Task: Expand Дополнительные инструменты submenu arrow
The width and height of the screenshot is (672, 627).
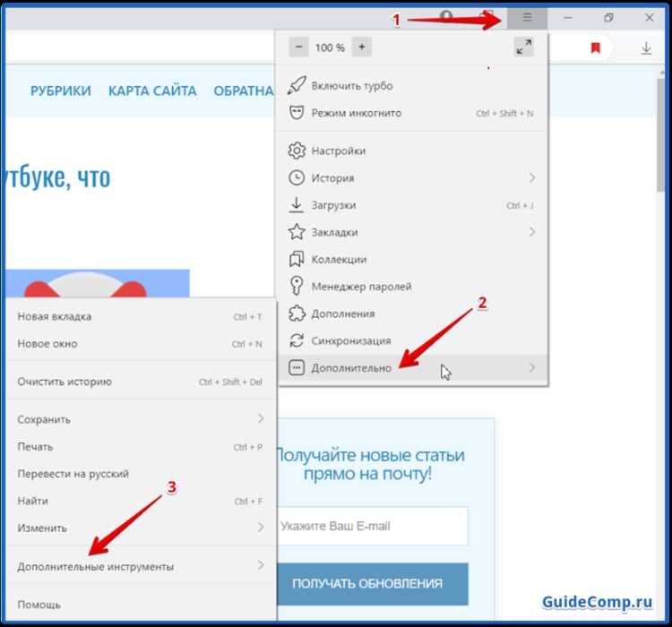Action: 261,565
